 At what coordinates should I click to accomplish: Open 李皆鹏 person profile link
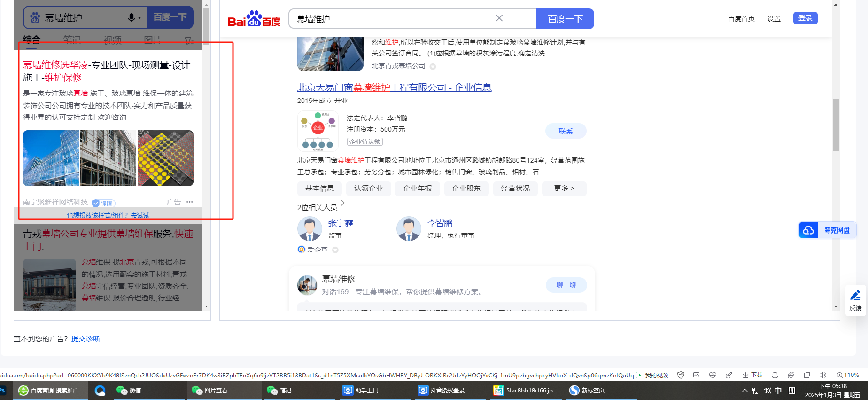tap(440, 223)
